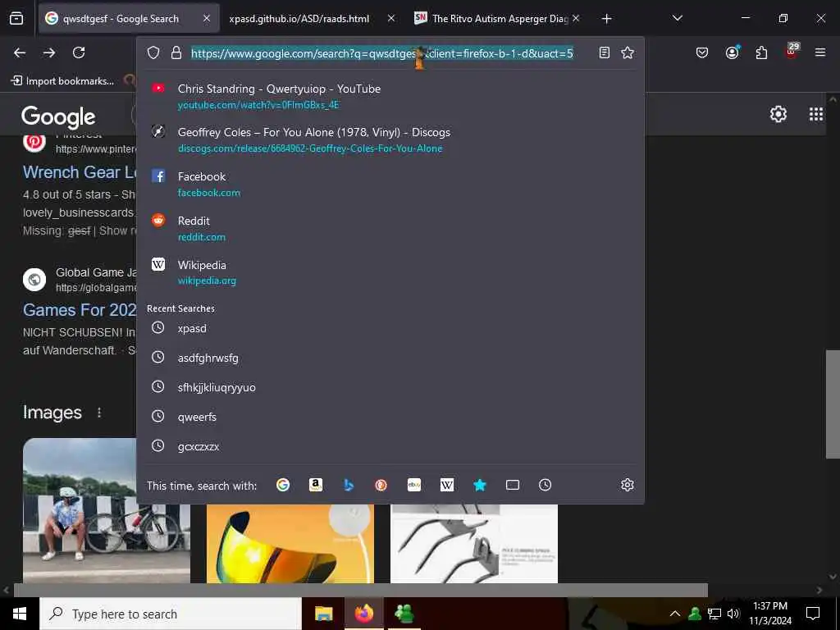Screen dimensions: 840x630
Task: Search this time with Amazon
Action: 316,485
